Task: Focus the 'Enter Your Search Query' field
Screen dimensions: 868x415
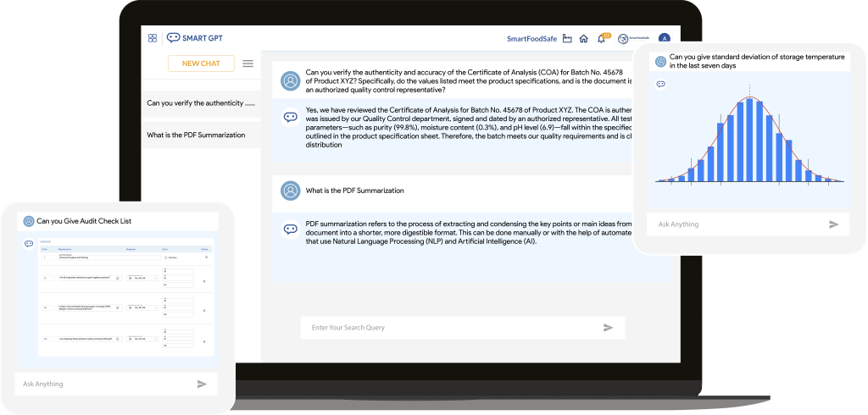Action: click(x=449, y=328)
